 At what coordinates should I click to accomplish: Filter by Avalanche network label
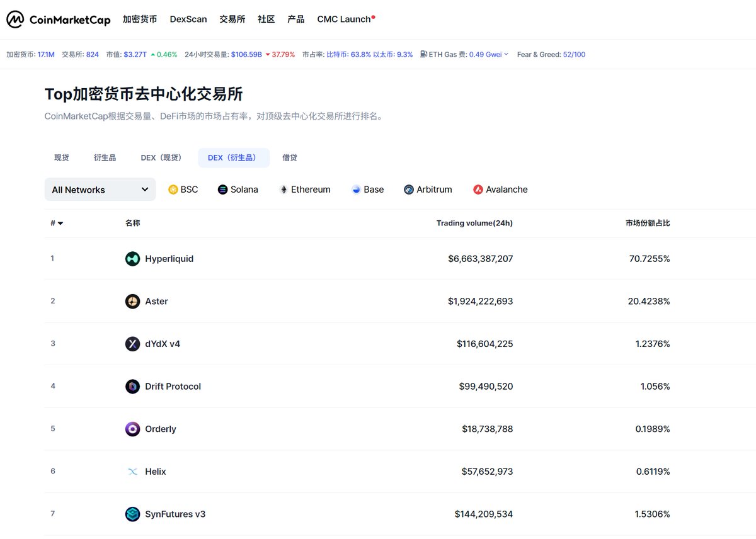click(x=507, y=190)
